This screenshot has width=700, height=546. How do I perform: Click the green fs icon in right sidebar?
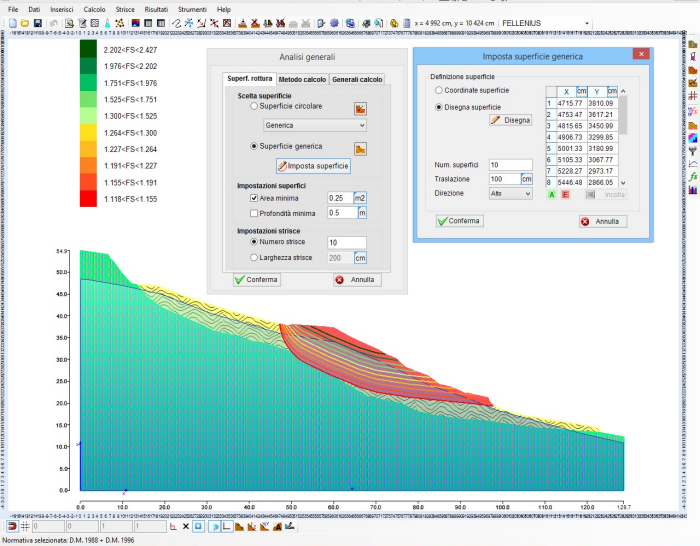(693, 177)
